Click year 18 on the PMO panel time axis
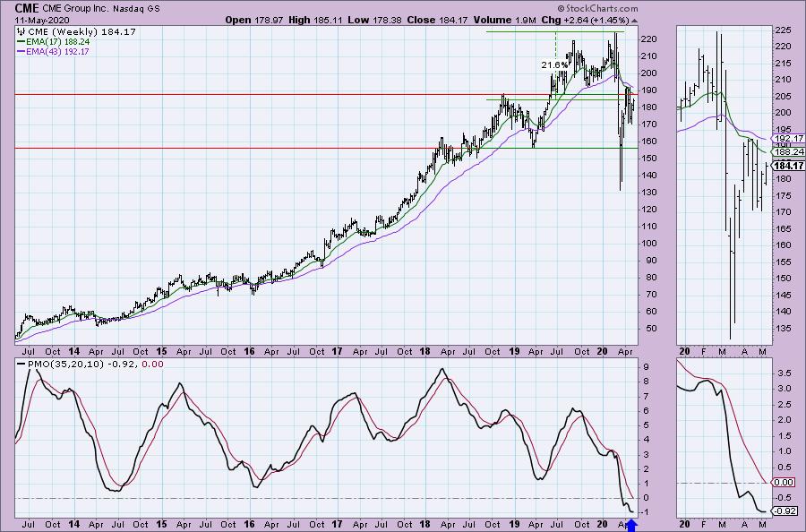806x532 pixels. [424, 524]
